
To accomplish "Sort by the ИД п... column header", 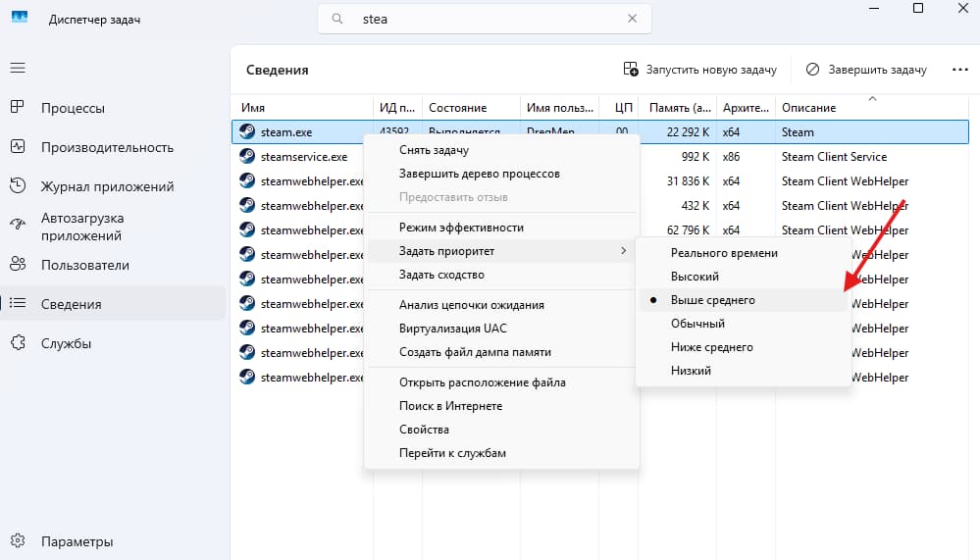I will pyautogui.click(x=397, y=108).
